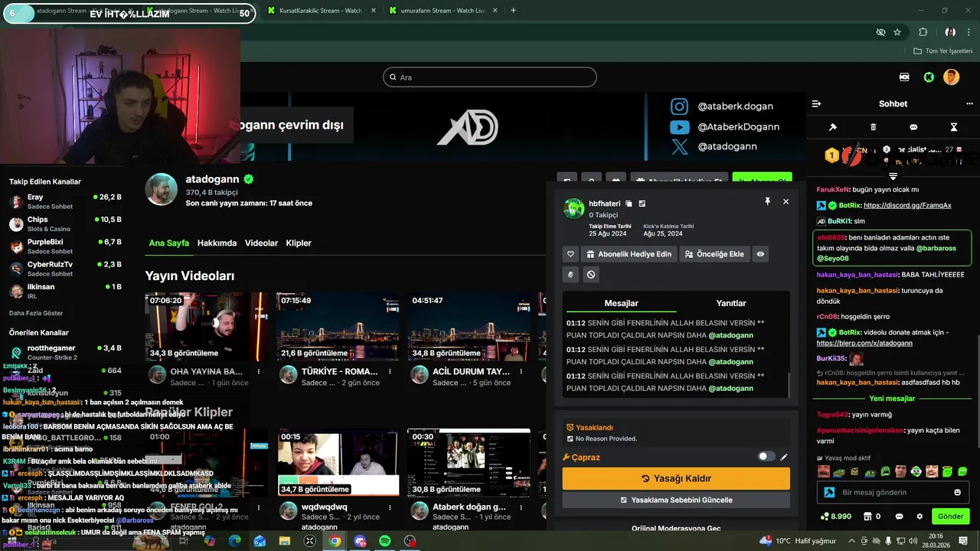Collapse the Sohbet chat sidebar
The width and height of the screenshot is (980, 551).
click(816, 104)
